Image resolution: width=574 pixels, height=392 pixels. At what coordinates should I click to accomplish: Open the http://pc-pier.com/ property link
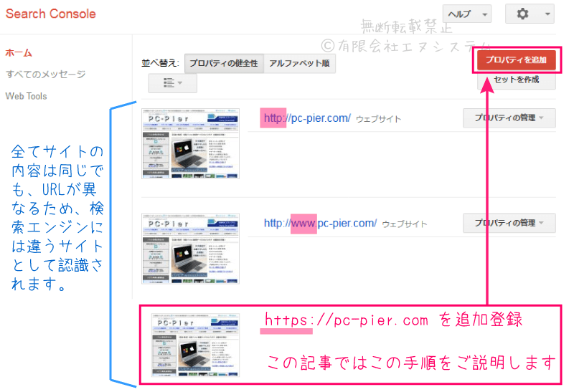[x=307, y=118]
